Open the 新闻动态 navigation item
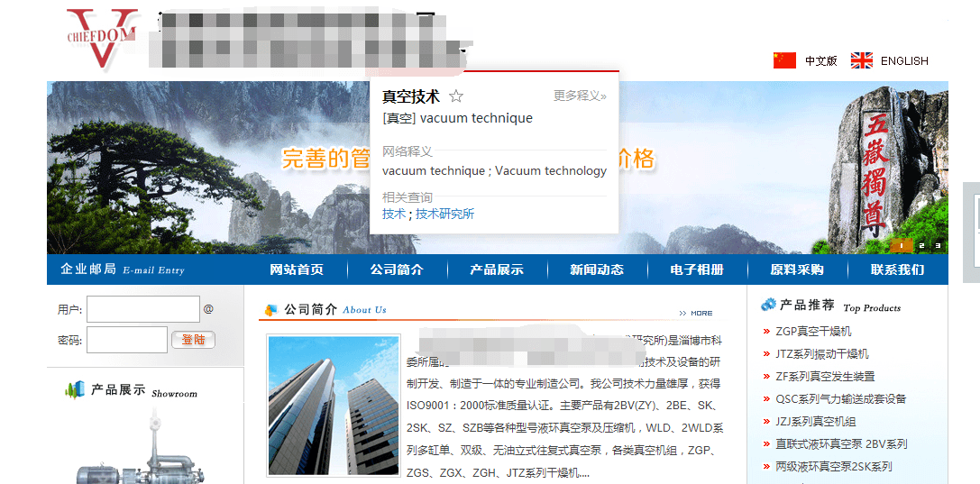Image resolution: width=980 pixels, height=484 pixels. pyautogui.click(x=597, y=269)
